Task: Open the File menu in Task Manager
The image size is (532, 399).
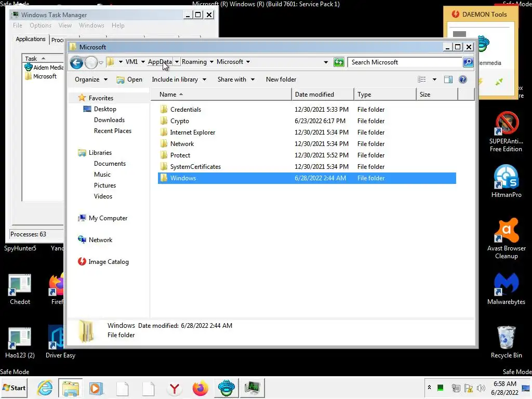Action: tap(17, 25)
